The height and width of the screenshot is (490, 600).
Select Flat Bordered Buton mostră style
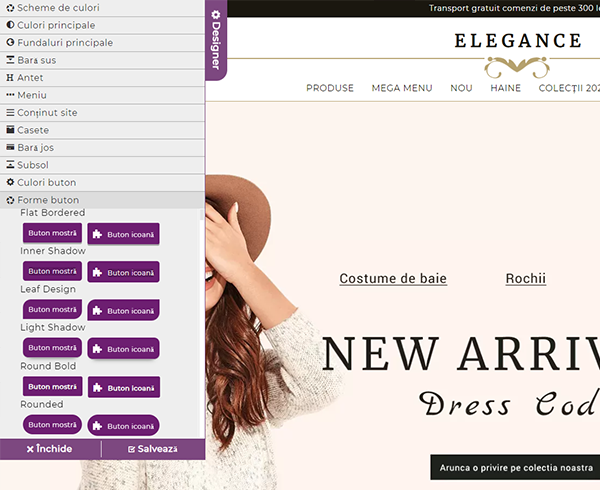coord(52,232)
